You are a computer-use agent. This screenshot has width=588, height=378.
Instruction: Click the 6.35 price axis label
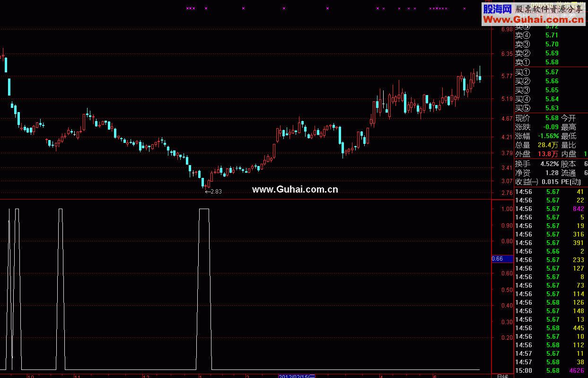507,54
